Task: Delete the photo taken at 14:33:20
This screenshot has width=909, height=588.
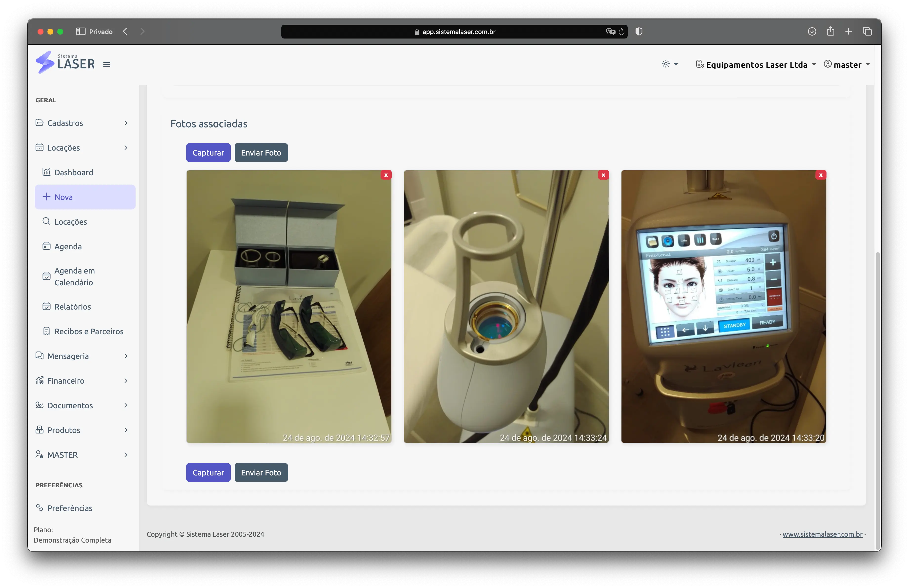Action: click(x=821, y=175)
